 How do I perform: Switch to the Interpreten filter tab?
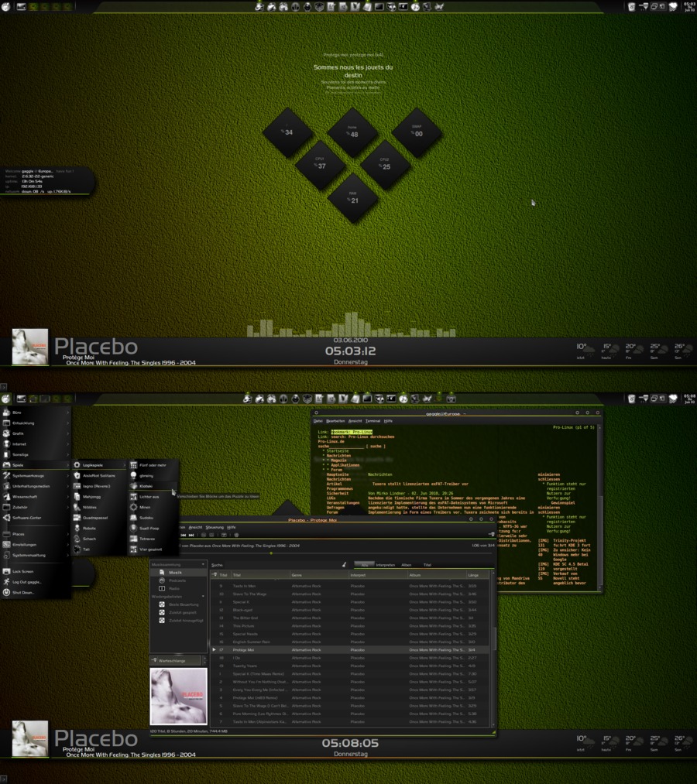(x=385, y=565)
